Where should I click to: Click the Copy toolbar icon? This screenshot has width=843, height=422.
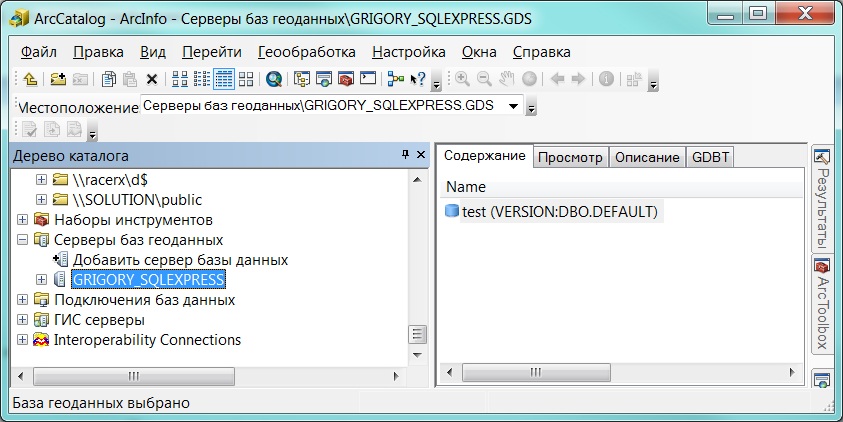click(x=109, y=80)
